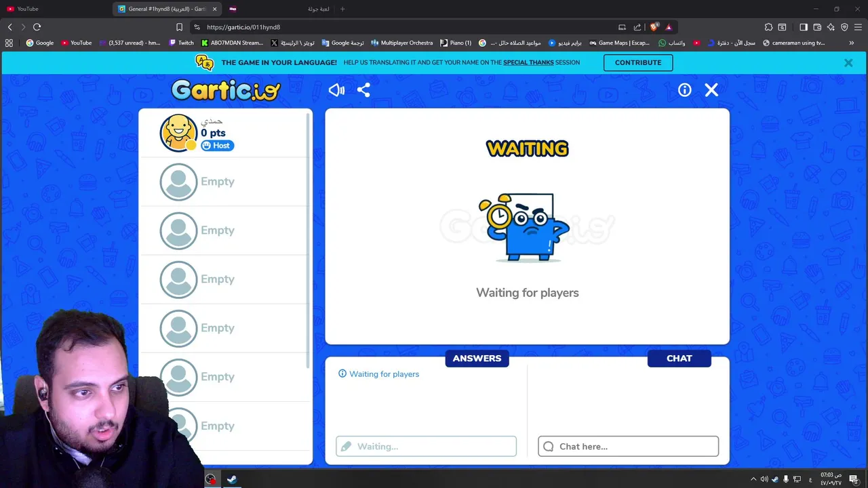The image size is (868, 488).
Task: Open the Brave wallet icon
Action: pyautogui.click(x=817, y=27)
